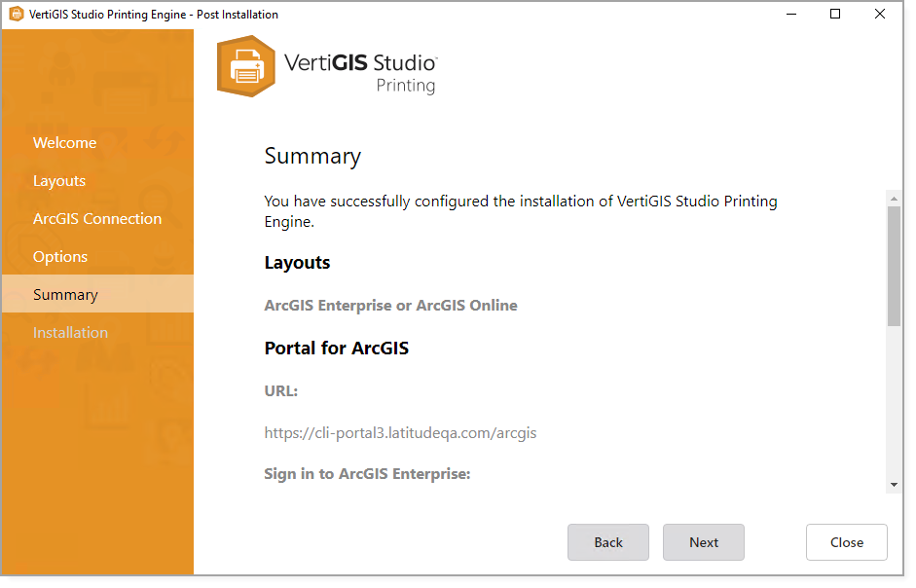
Task: Minimize the Post Installation window
Action: (x=789, y=15)
